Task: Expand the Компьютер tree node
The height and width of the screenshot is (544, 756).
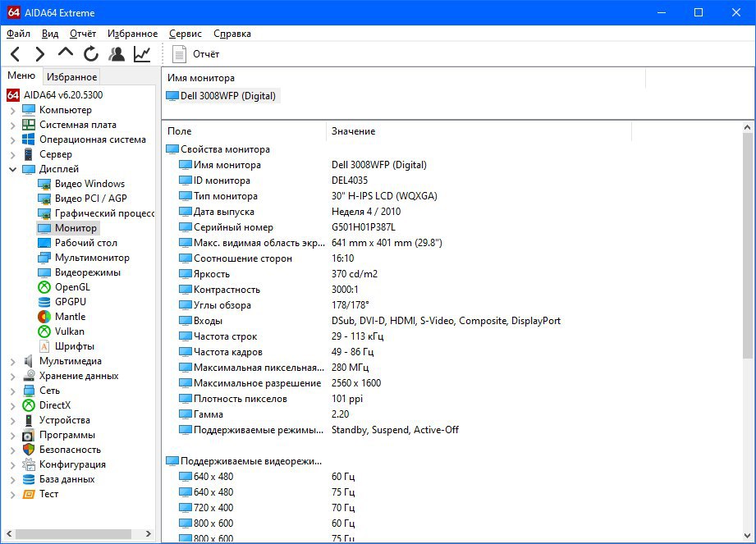Action: (12, 110)
